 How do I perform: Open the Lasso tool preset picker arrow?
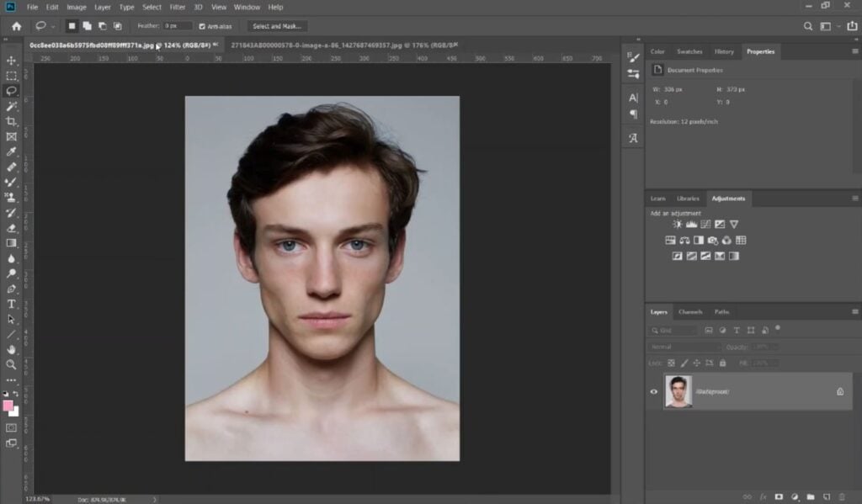tap(53, 26)
